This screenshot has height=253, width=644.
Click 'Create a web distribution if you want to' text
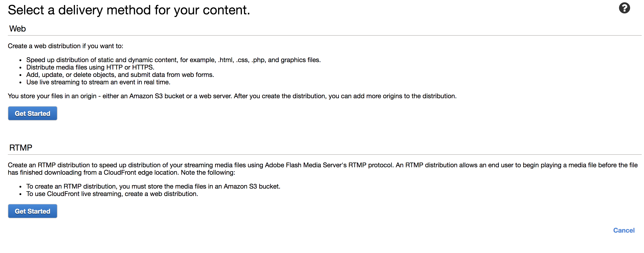66,46
